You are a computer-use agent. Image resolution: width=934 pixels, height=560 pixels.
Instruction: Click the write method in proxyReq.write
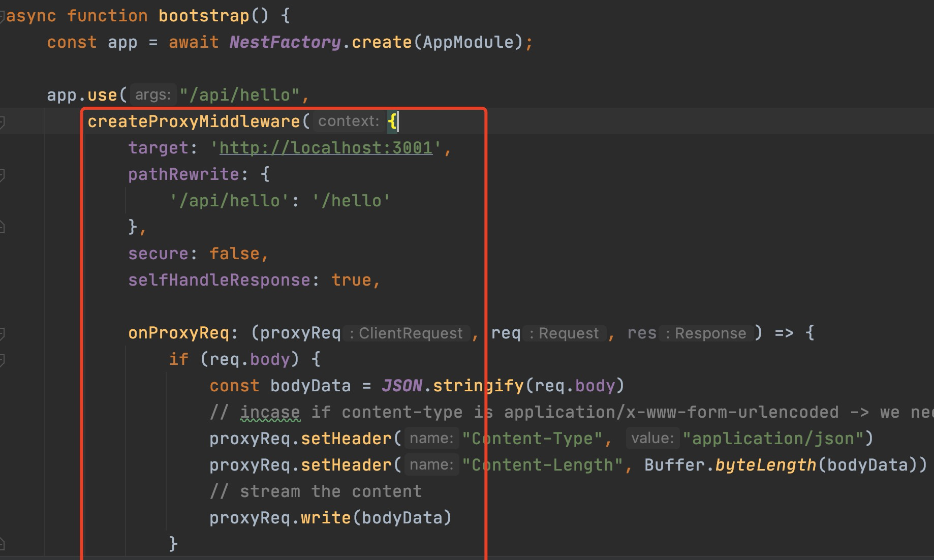pos(326,518)
